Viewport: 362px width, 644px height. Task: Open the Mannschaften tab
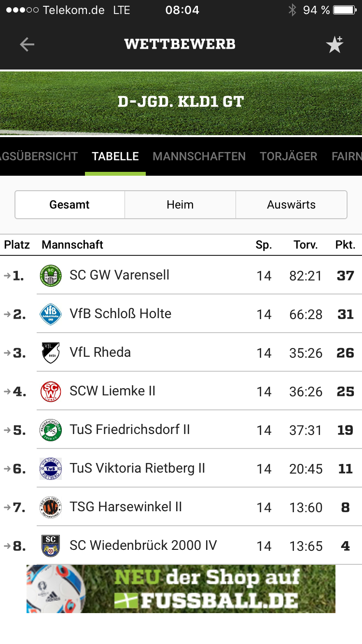[x=199, y=156]
